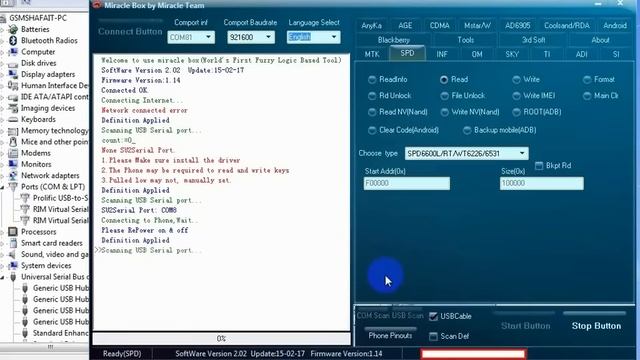Select the Read radio option
Screen dimensions: 640x360
pyautogui.click(x=444, y=80)
